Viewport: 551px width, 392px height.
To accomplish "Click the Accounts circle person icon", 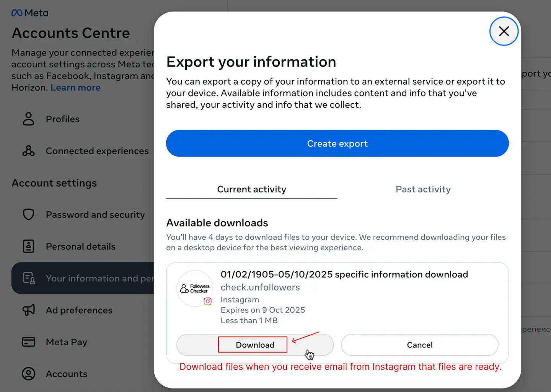I will 28,374.
